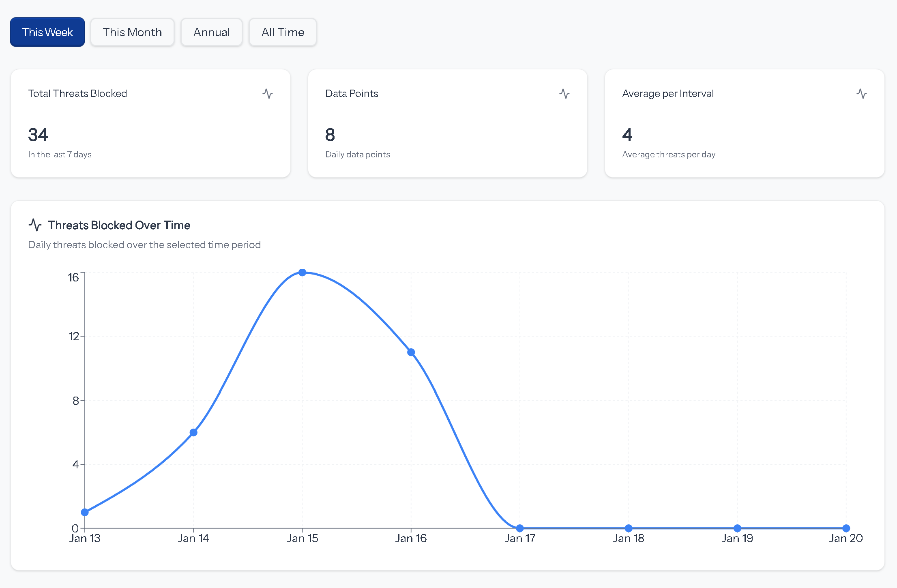Switch to the This Month tab

(132, 32)
